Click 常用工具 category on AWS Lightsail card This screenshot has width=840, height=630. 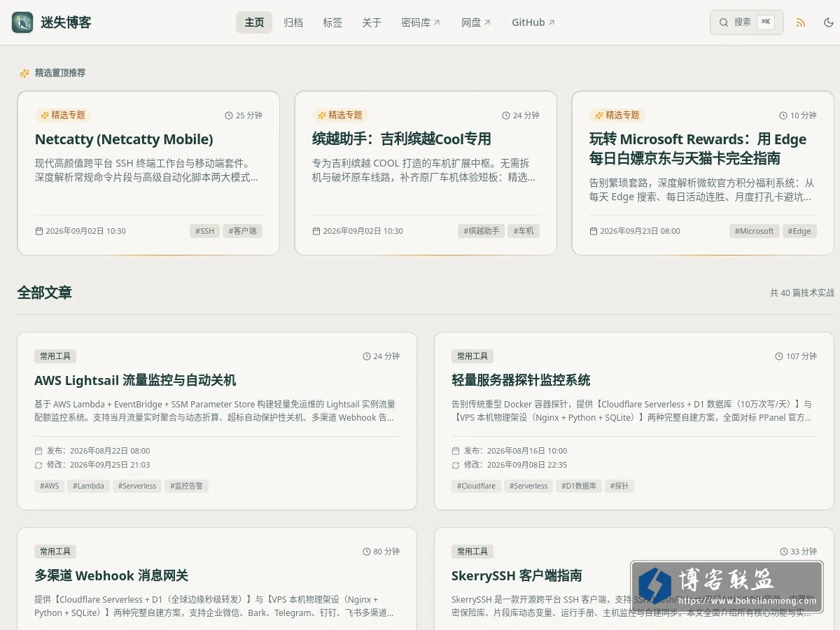[55, 356]
